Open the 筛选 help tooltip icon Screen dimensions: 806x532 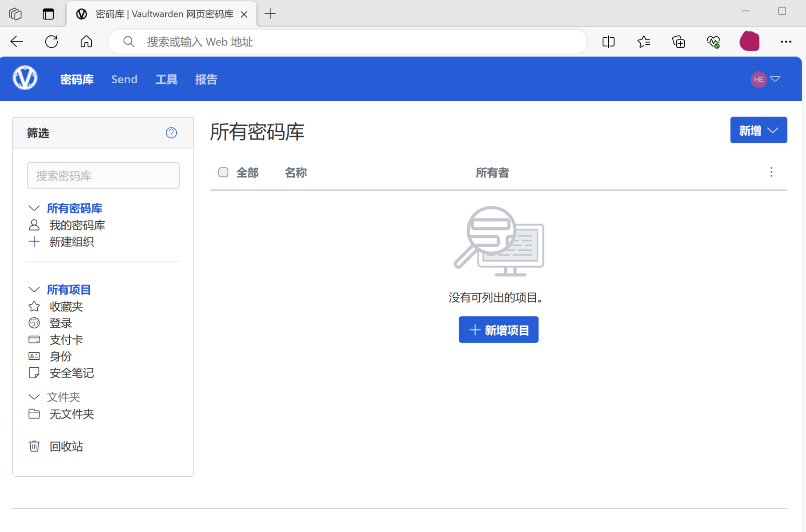tap(171, 133)
